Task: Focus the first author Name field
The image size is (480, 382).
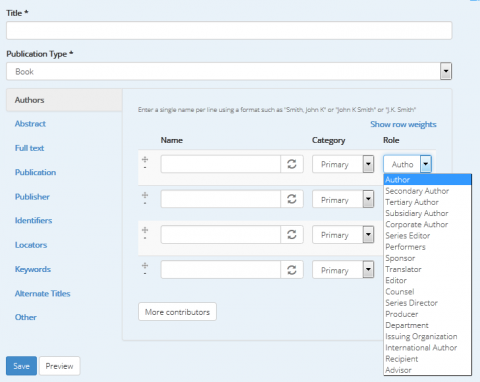Action: [x=221, y=164]
